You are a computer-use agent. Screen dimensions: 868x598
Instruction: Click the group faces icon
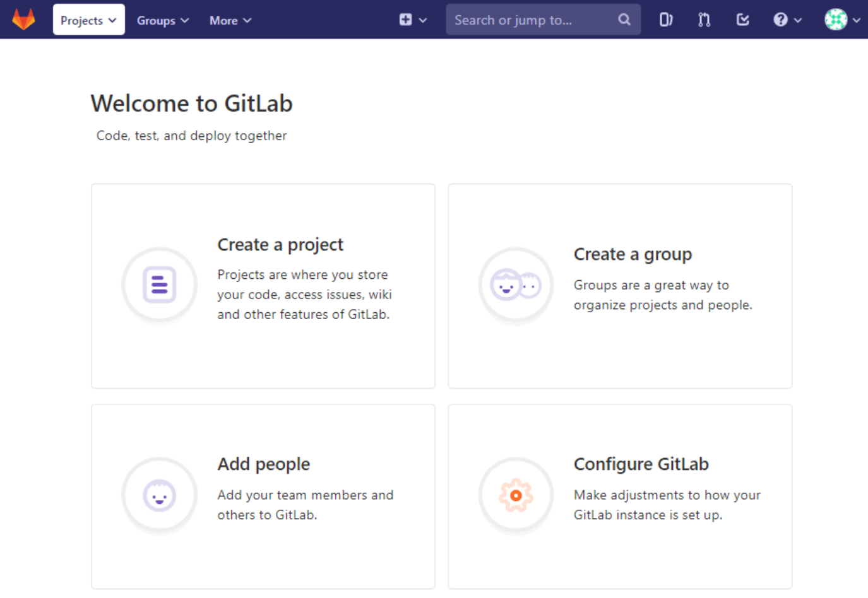516,286
